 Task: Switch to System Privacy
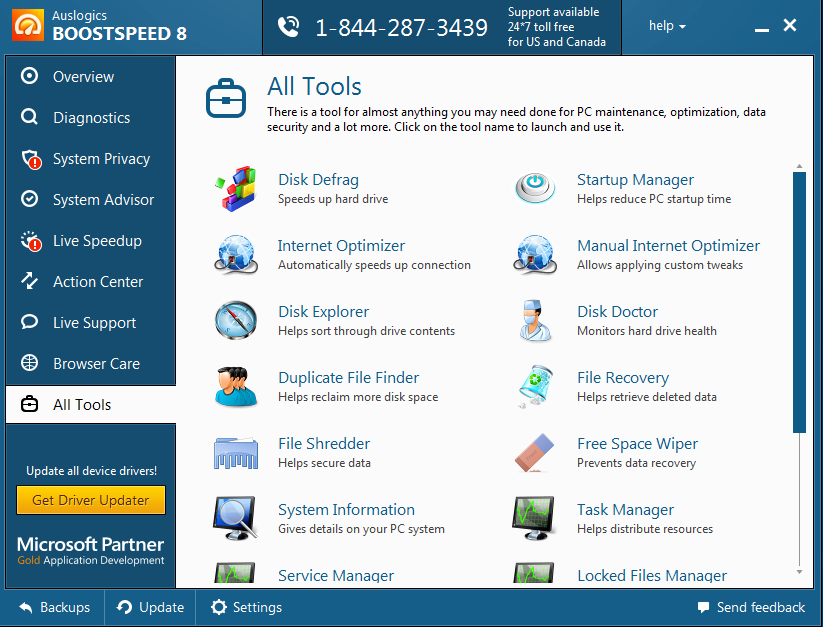90,158
